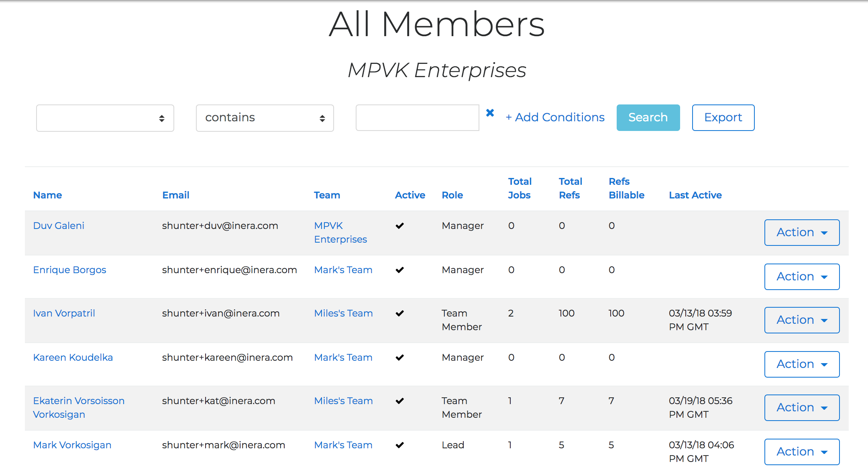Click active checkmark in Mark Vorkosigan's row

pos(399,445)
